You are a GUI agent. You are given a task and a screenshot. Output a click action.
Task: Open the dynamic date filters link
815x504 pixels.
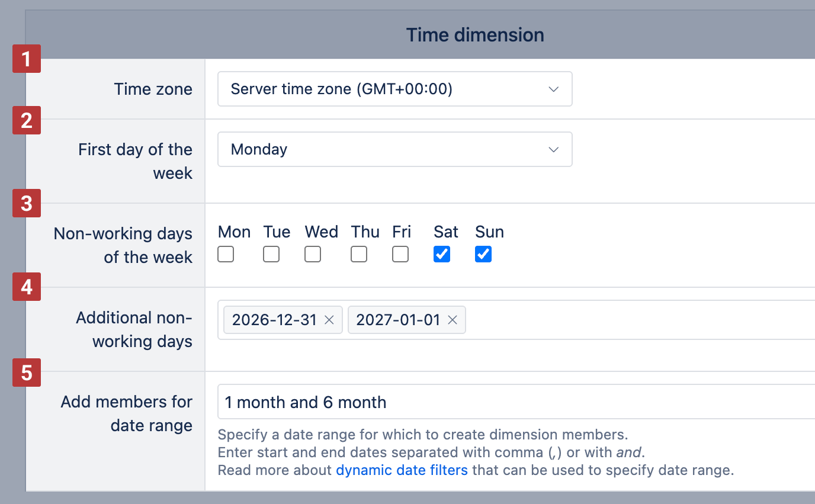click(x=402, y=470)
